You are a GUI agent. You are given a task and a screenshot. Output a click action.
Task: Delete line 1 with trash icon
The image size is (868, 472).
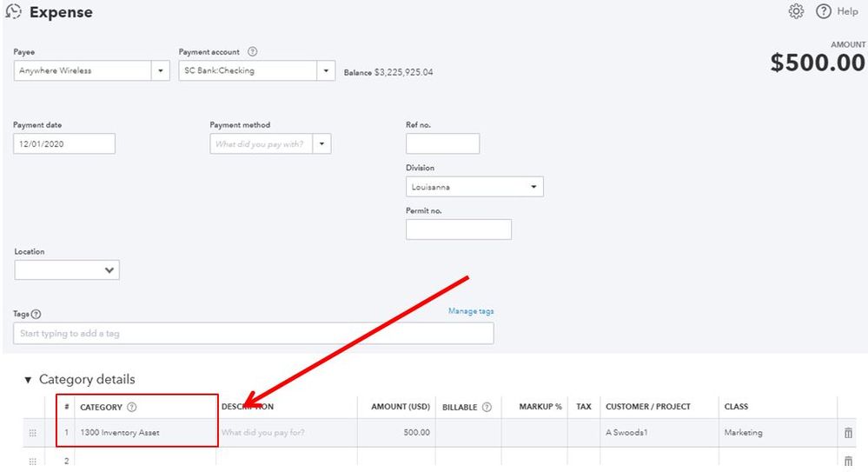coord(848,433)
